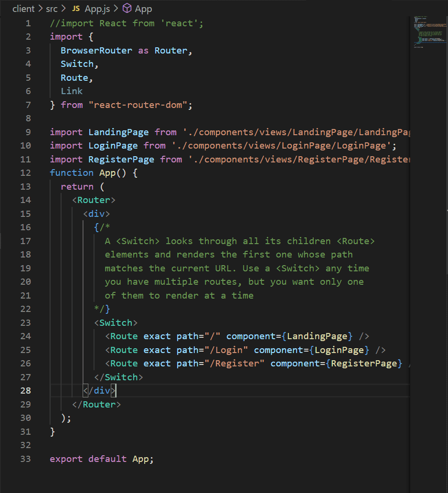Click the opening <Router> tag

[94, 200]
